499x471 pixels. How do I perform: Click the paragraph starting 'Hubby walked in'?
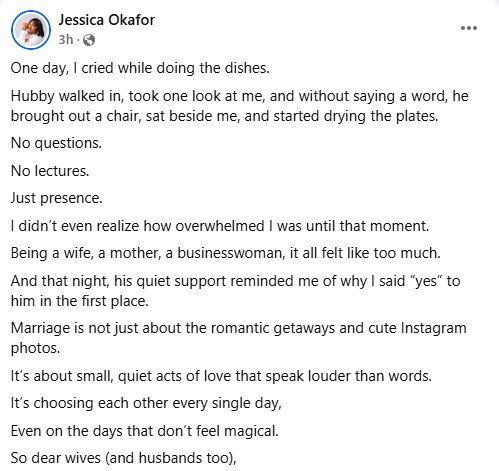[240, 106]
